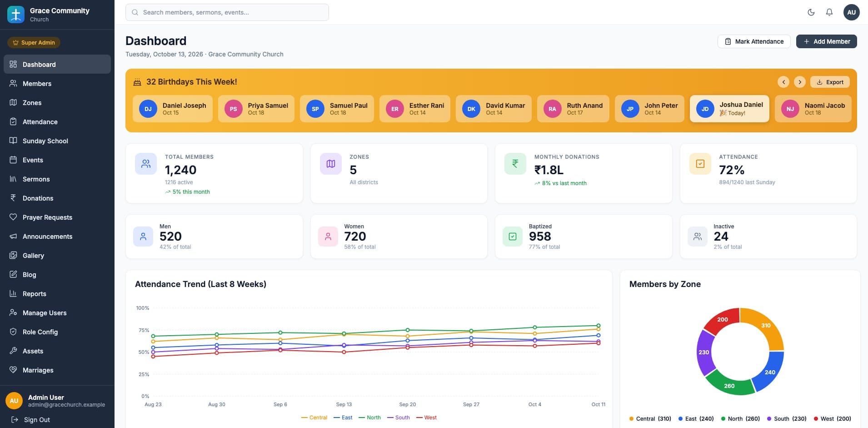The image size is (868, 428).
Task: Click the Women stat person icon
Action: pyautogui.click(x=328, y=237)
